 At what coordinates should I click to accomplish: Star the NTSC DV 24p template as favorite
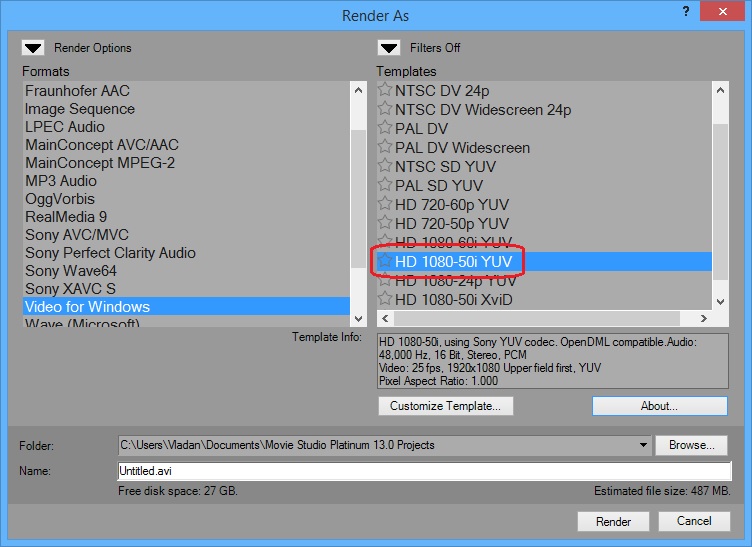[385, 90]
